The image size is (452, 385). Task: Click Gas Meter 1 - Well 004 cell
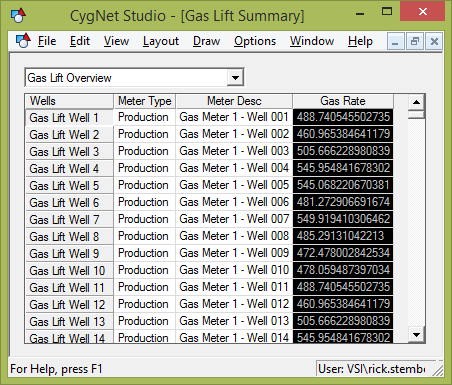point(234,168)
